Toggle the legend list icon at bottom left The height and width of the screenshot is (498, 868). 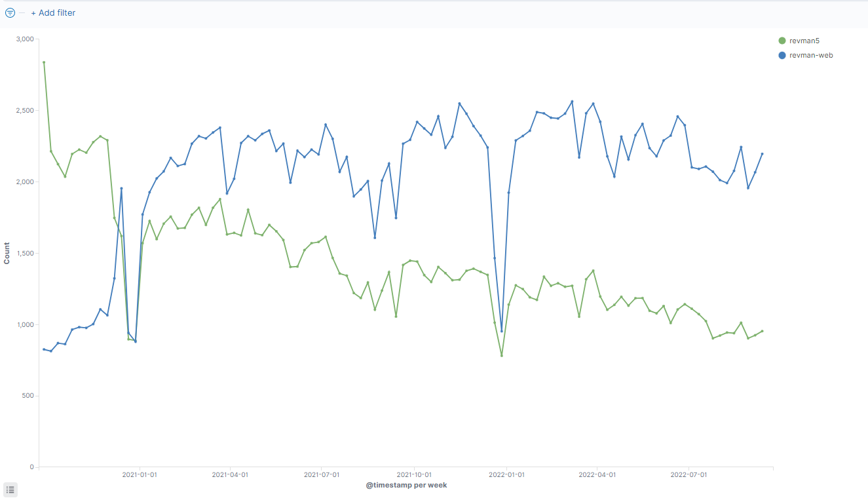click(10, 489)
